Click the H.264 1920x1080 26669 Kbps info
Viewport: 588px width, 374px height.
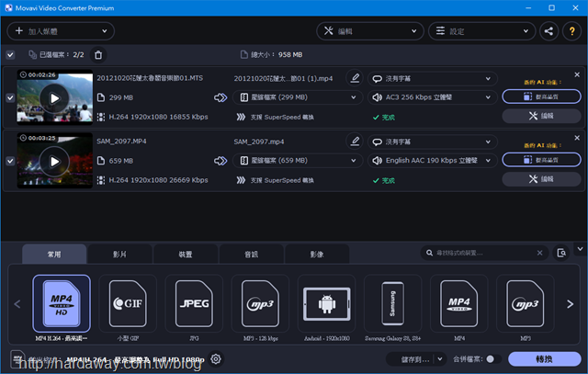click(x=158, y=180)
